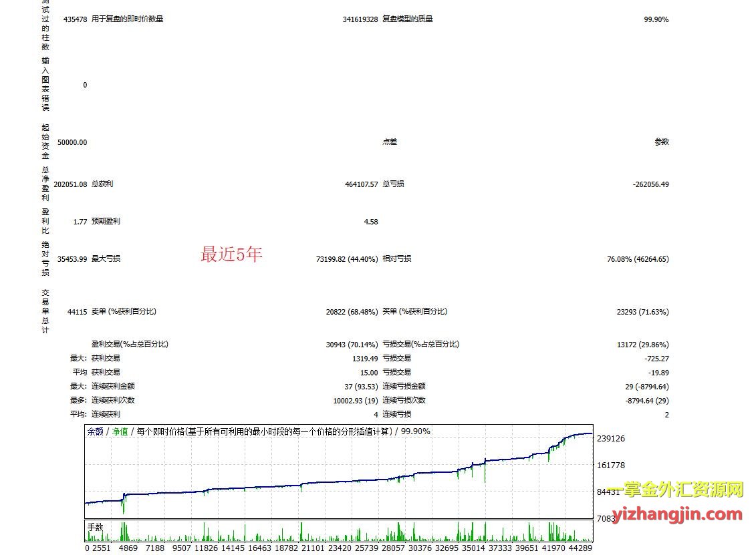Select the initial deposit value 50000.00
756x555 pixels.
coord(72,142)
